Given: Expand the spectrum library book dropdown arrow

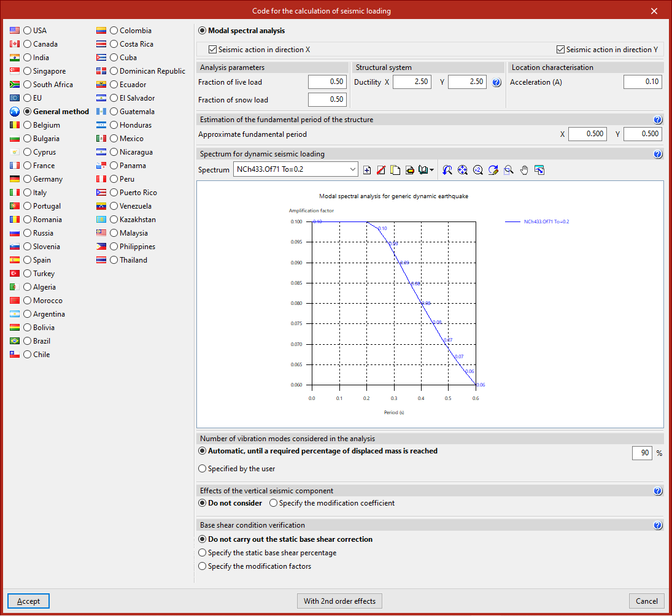Looking at the screenshot, I should point(432,170).
